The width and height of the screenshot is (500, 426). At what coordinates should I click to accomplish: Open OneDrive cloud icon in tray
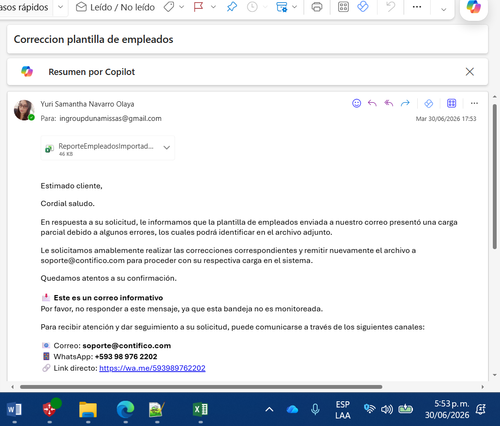292,409
